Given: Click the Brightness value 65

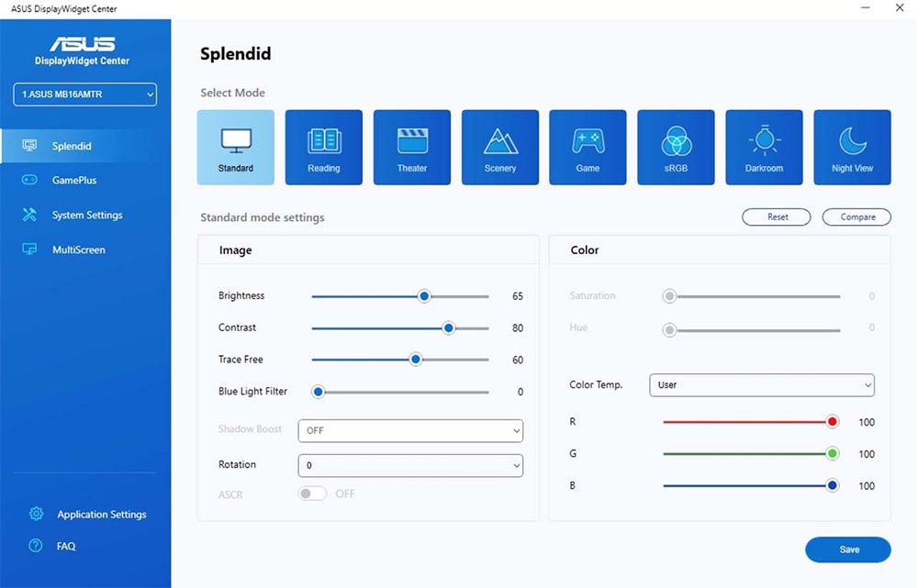Looking at the screenshot, I should pyautogui.click(x=518, y=296).
